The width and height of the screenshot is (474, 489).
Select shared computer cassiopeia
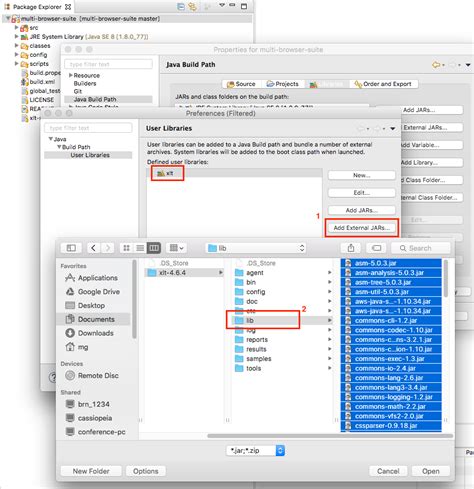(89, 418)
